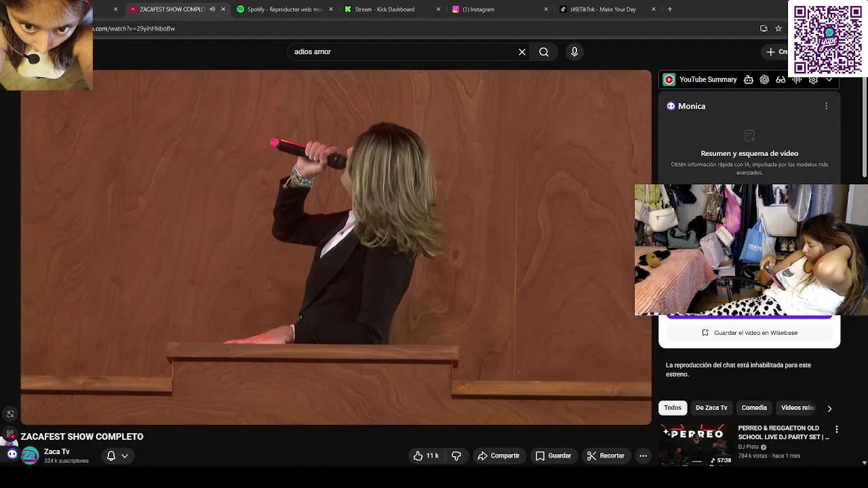Collapse the YouTube Summary panel chevron
Viewport: 868px width, 488px height.
tap(829, 79)
